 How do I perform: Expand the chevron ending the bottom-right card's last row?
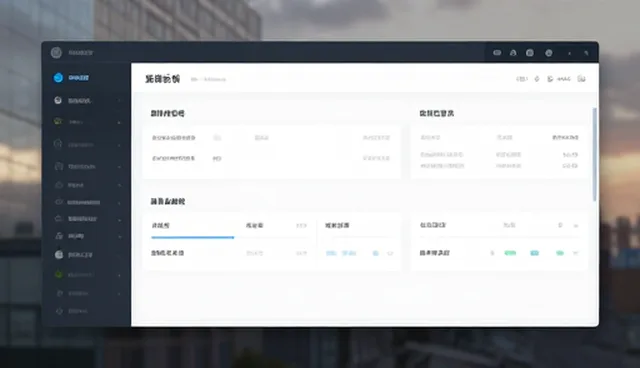click(x=575, y=253)
